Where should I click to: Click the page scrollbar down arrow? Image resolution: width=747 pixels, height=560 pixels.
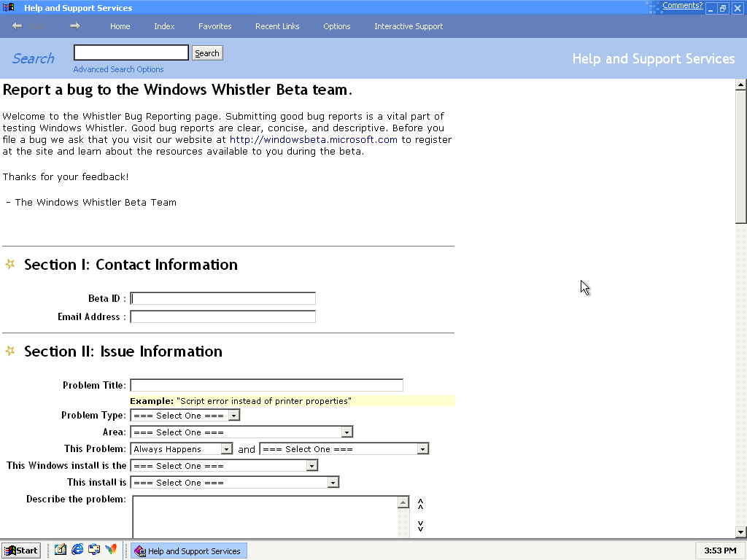point(740,532)
